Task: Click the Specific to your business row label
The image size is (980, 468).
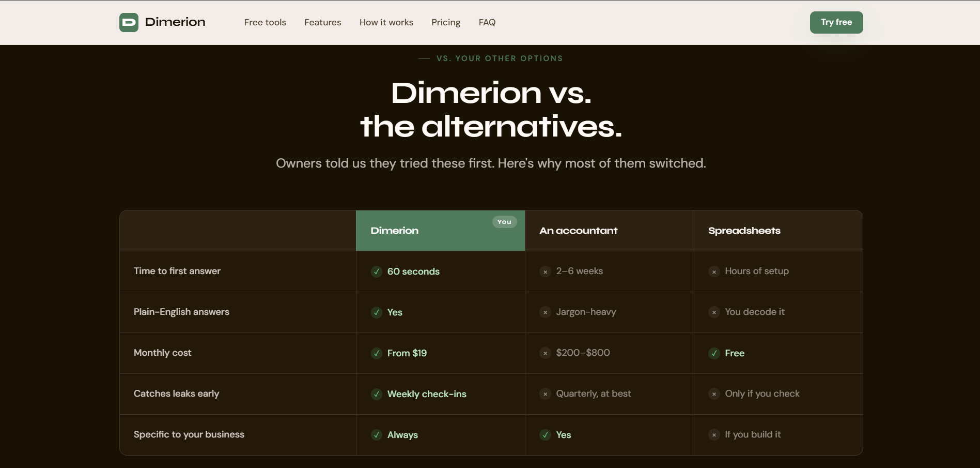Action: [x=189, y=434]
